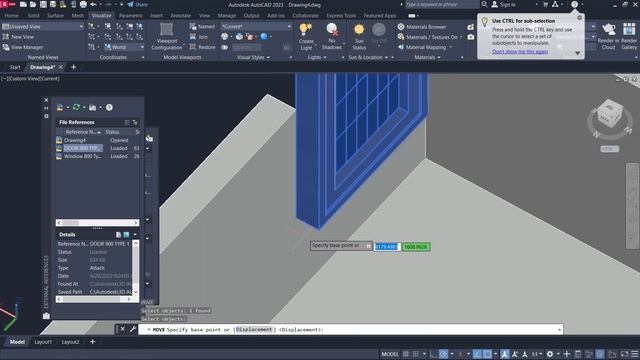The width and height of the screenshot is (640, 360).
Task: Click the Refresh icon in External References palette
Action: pyautogui.click(x=76, y=107)
